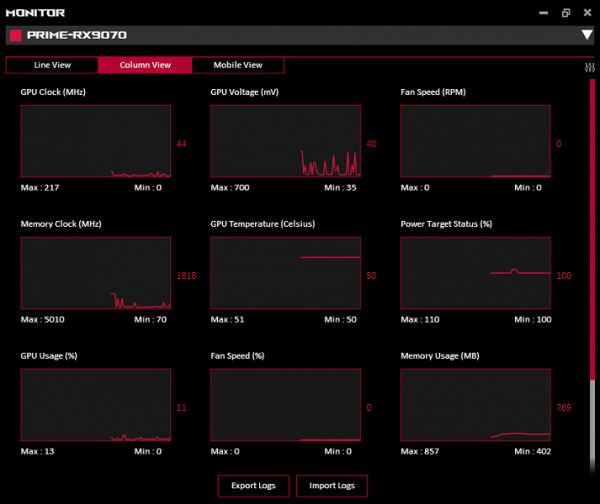Click the 'Fan Speed (%)' label
This screenshot has width=600, height=504.
(x=237, y=356)
